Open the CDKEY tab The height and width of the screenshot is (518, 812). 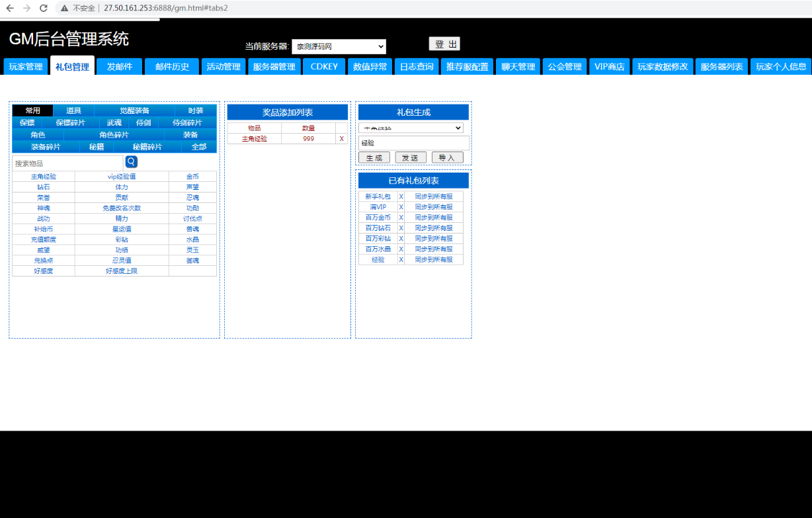coord(324,67)
